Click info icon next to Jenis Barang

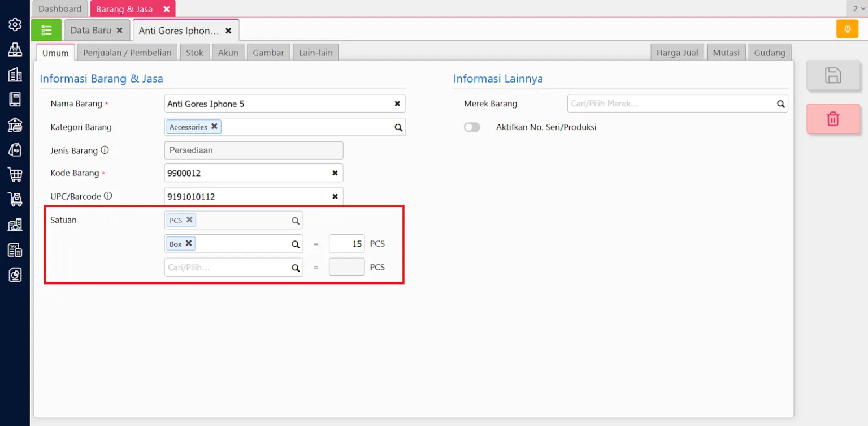pyautogui.click(x=105, y=150)
